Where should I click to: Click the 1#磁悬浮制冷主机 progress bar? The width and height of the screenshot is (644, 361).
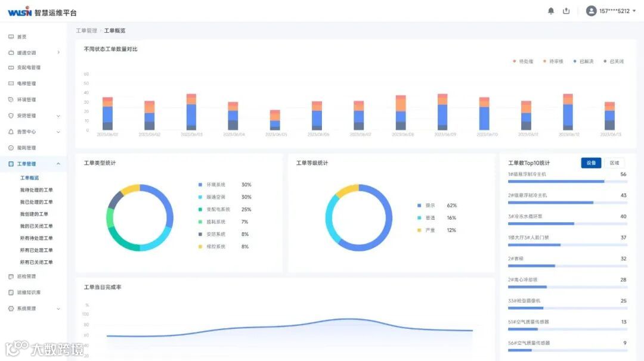568,181
